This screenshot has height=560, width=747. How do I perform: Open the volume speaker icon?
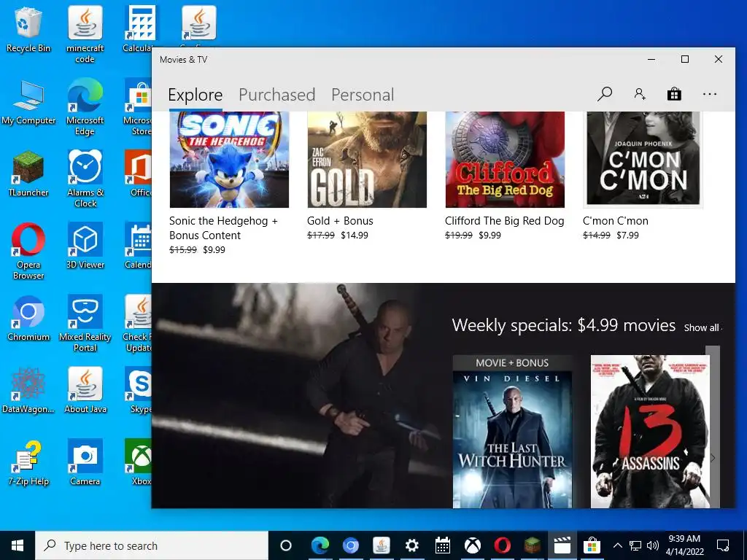(653, 545)
